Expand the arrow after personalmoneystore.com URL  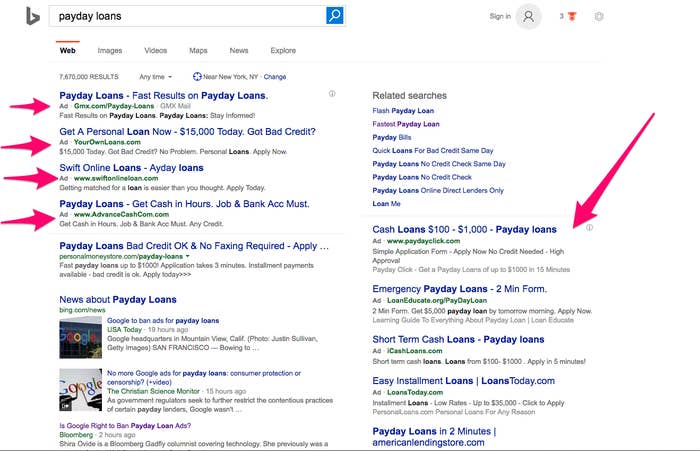pyautogui.click(x=188, y=256)
